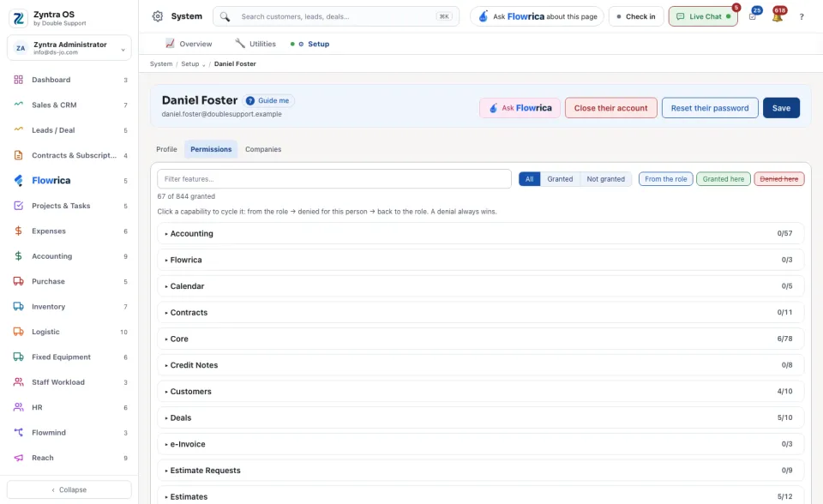Open the Setup section tab
Image resolution: width=823 pixels, height=504 pixels.
click(310, 44)
